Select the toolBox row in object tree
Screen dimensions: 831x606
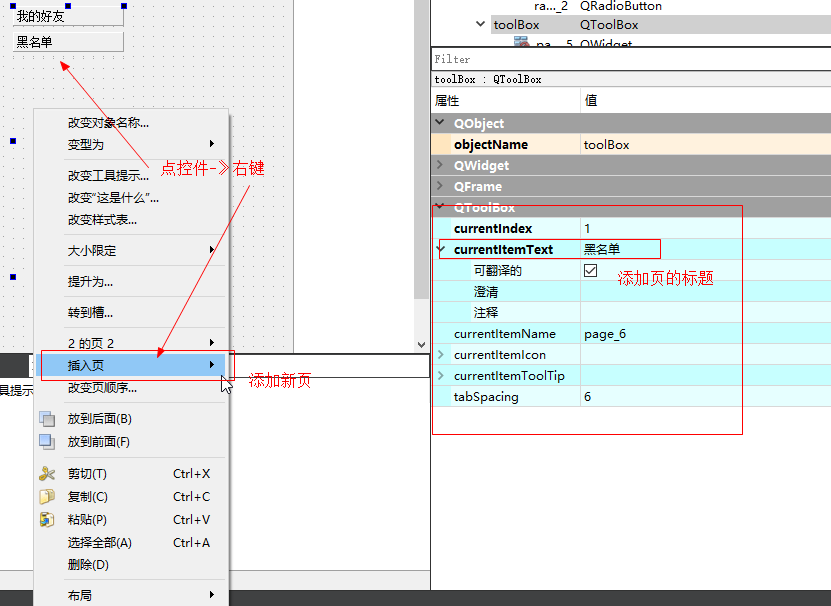(x=660, y=24)
